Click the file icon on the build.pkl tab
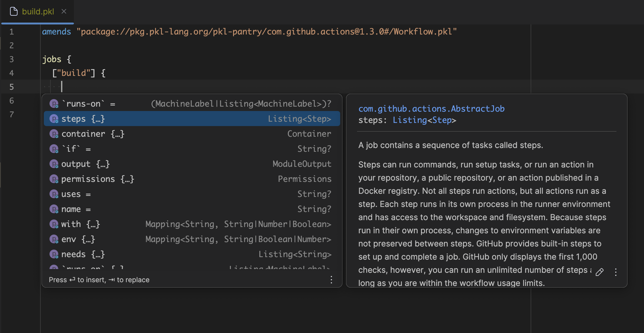 point(13,11)
